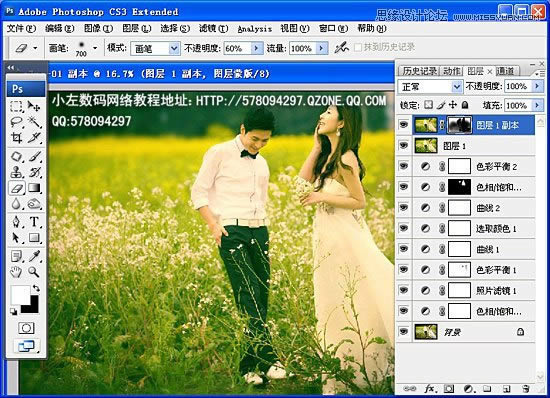Select the Magic Wand tool
The height and width of the screenshot is (398, 550).
pyautogui.click(x=34, y=122)
